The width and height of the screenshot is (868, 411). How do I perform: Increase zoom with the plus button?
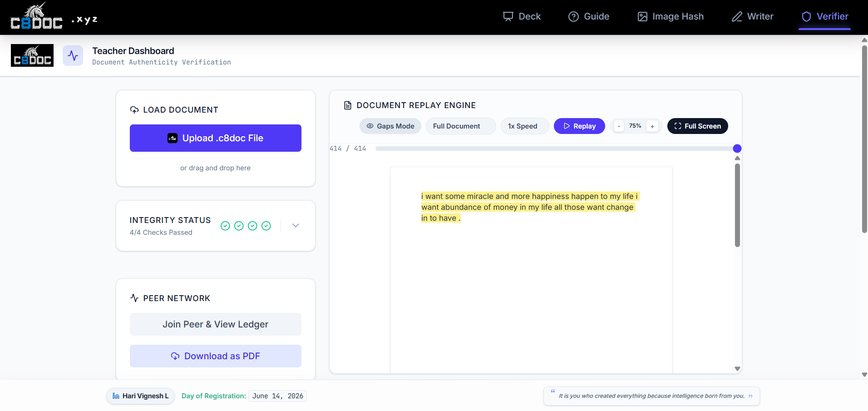[652, 126]
